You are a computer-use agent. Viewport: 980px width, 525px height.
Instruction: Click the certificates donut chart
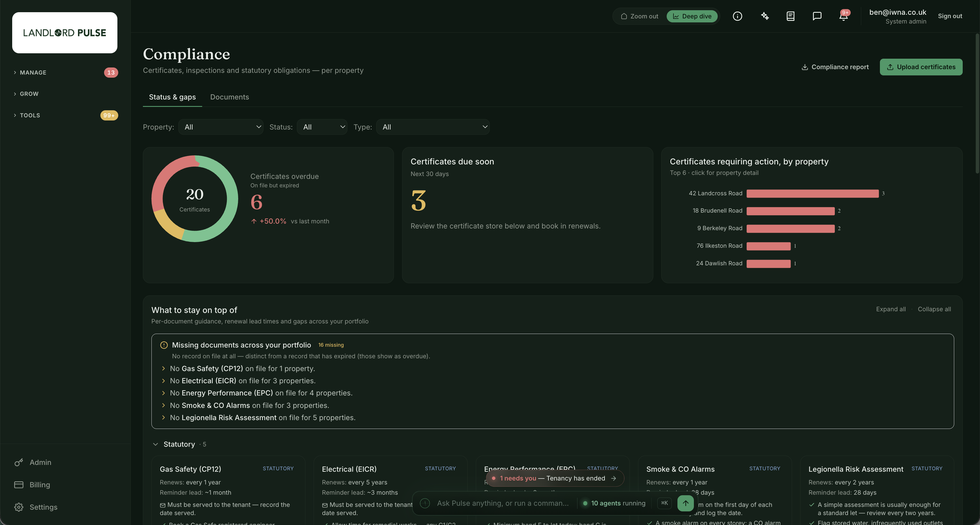195,199
